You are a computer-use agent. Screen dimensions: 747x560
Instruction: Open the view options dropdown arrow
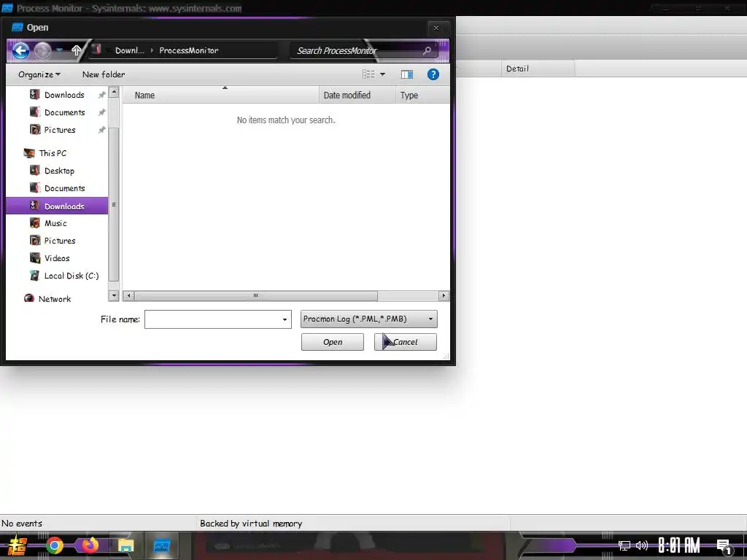click(x=382, y=74)
